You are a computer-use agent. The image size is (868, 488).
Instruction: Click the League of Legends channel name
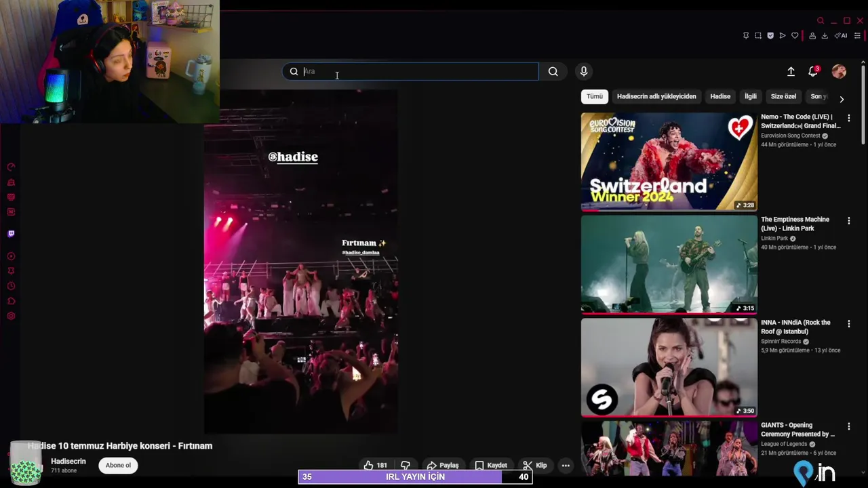pos(784,444)
